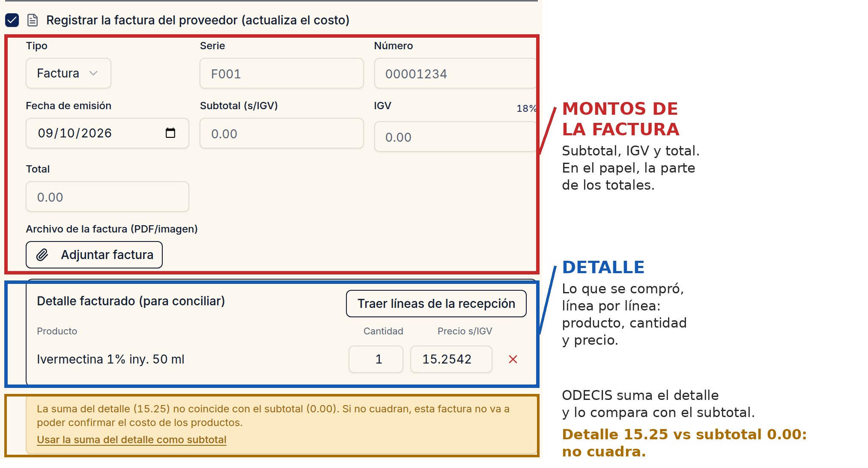This screenshot has width=868, height=468.
Task: Edit the Precio s/IGV value 15.2542
Action: click(451, 359)
